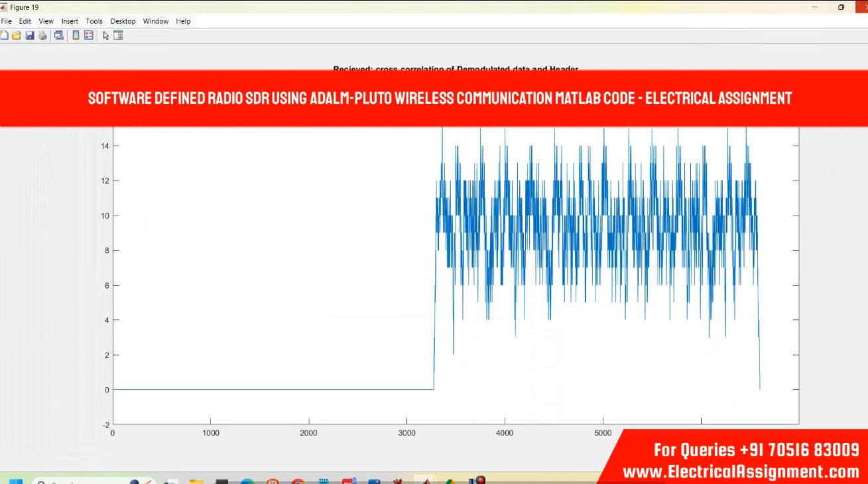Insert a colorbar from the toolbar
The width and height of the screenshot is (868, 484).
point(76,36)
